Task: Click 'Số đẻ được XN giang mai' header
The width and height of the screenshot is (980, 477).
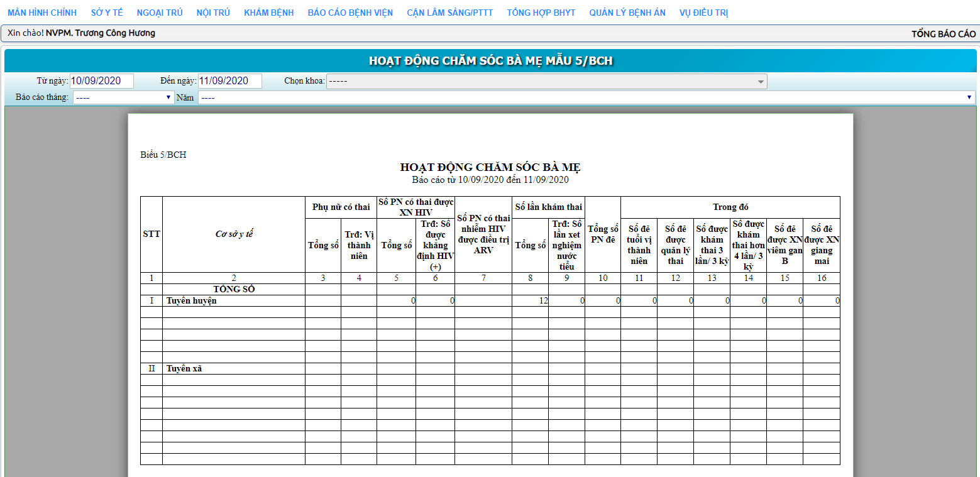Action: point(822,245)
